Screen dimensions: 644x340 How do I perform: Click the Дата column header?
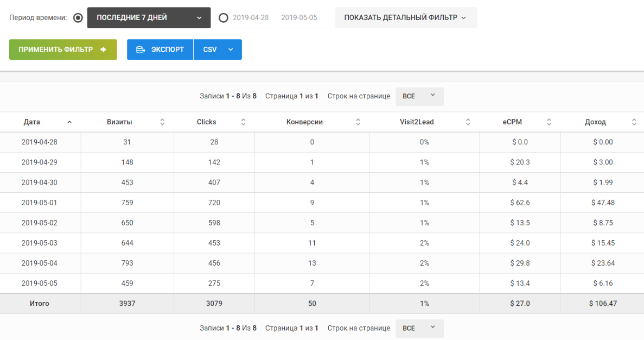click(x=32, y=122)
